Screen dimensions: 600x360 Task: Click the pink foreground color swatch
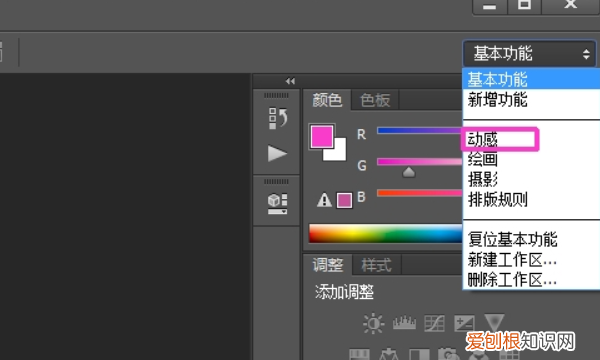point(322,137)
